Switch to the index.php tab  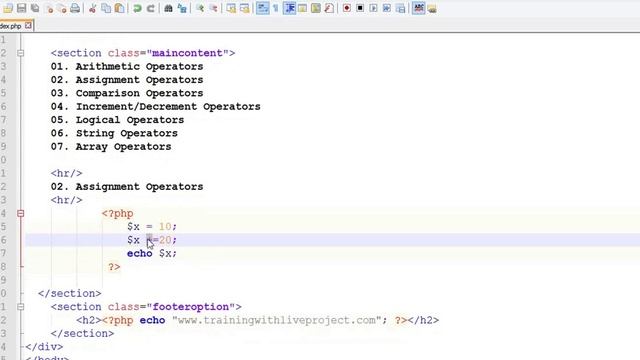point(11,26)
